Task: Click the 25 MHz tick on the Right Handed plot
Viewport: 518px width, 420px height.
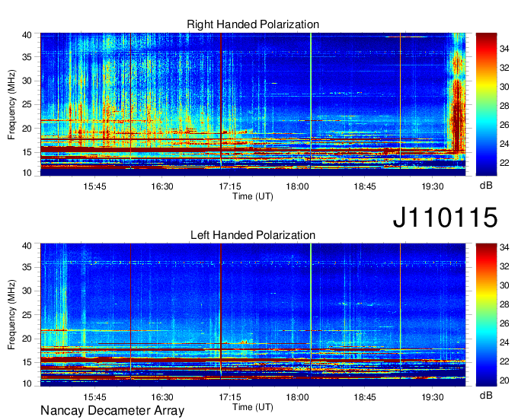Action: click(x=27, y=104)
